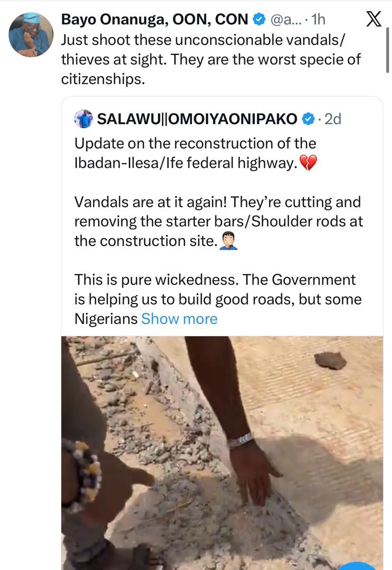The width and height of the screenshot is (392, 570).
Task: Open the 1h timestamp of the post
Action: 318,20
